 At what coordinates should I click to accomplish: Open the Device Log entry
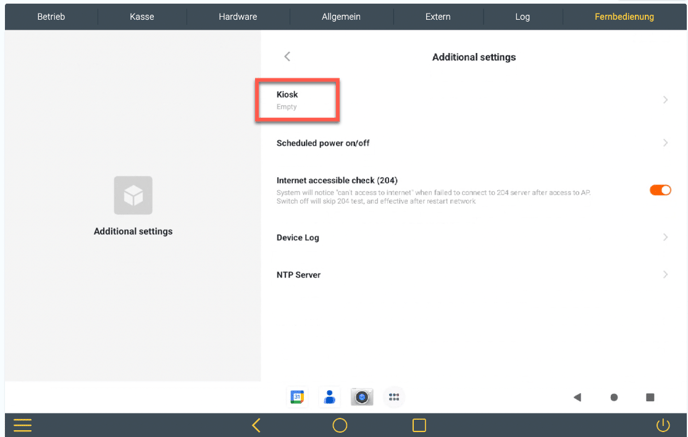point(298,238)
